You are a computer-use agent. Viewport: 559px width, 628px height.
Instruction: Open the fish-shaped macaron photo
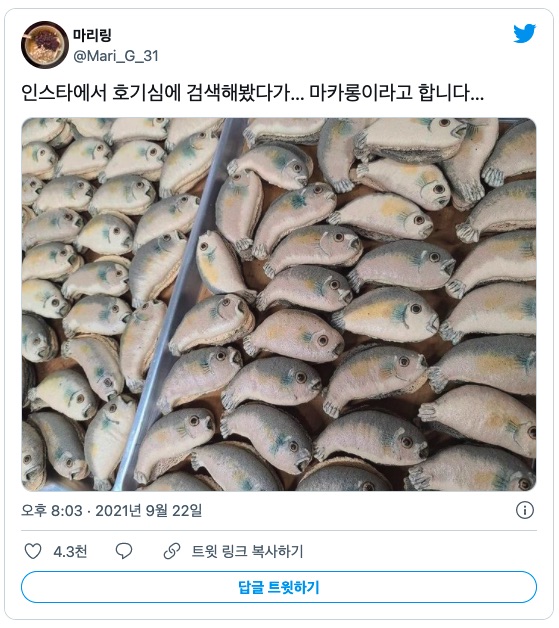pyautogui.click(x=279, y=304)
